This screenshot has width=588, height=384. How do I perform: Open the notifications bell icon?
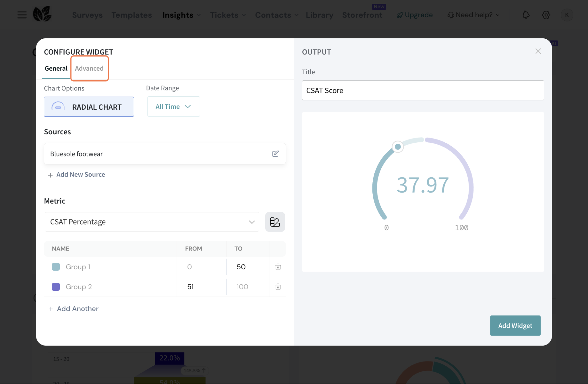tap(526, 15)
